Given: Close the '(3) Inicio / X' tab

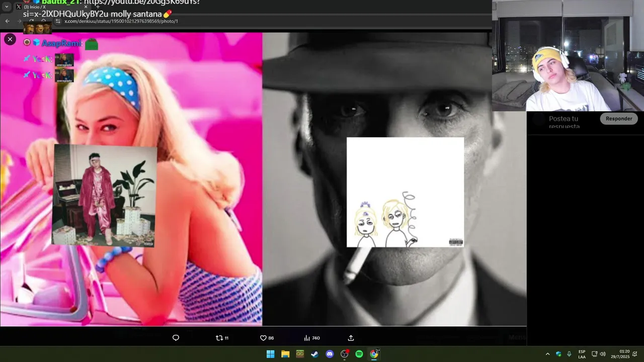Looking at the screenshot, I should coord(86,7).
